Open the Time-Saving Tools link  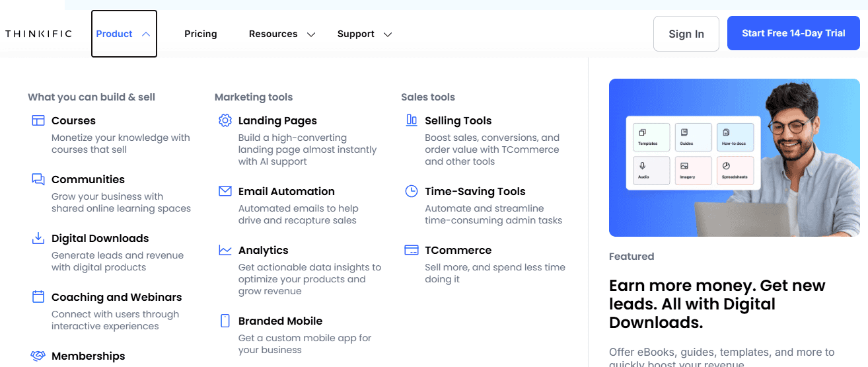475,191
